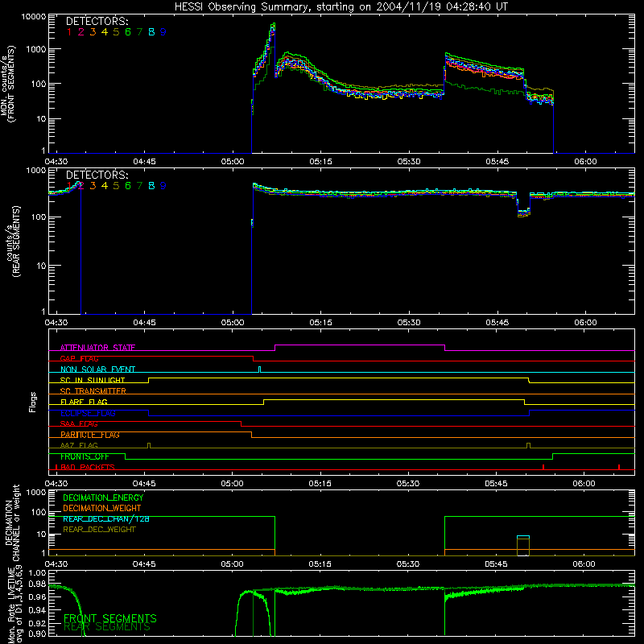
Task: Click '04:30' time tick under decimation panel
Action: 56,564
